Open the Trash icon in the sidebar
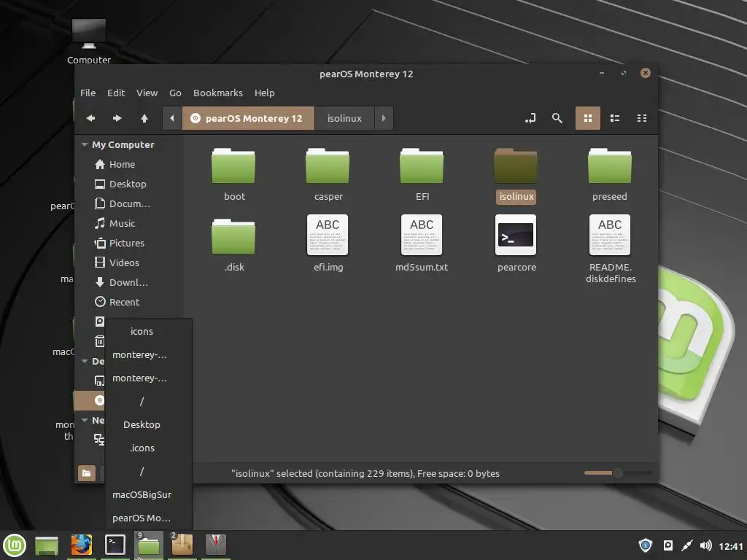The image size is (747, 560). tap(99, 341)
